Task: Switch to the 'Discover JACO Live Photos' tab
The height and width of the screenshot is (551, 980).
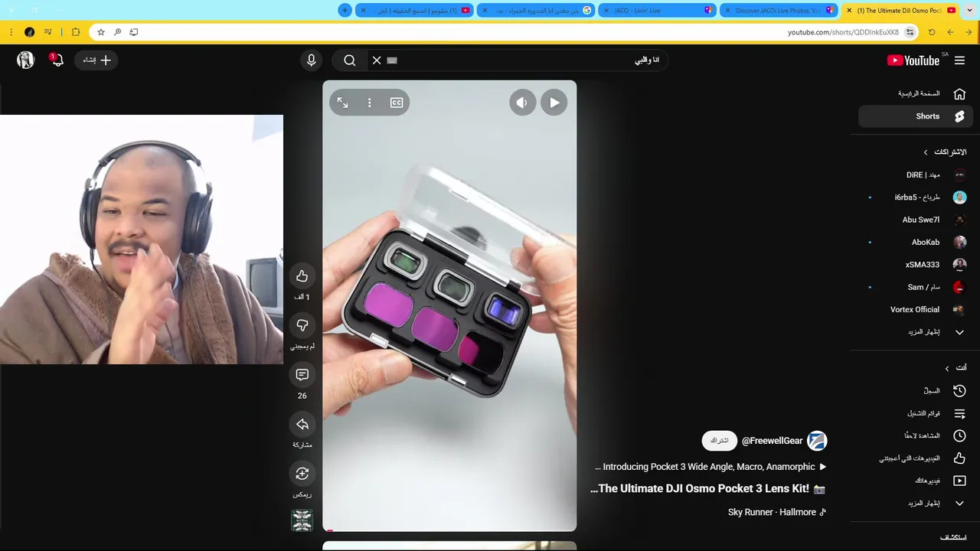Action: (779, 11)
